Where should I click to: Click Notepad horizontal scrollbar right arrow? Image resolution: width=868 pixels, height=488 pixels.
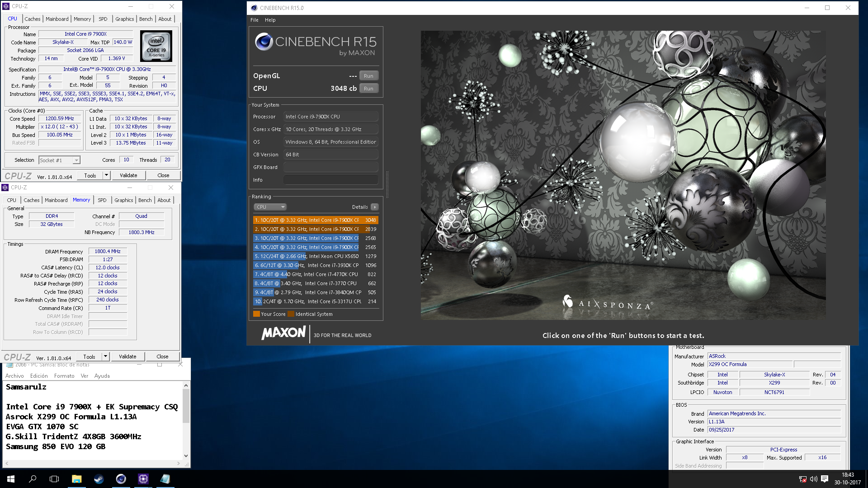point(178,463)
